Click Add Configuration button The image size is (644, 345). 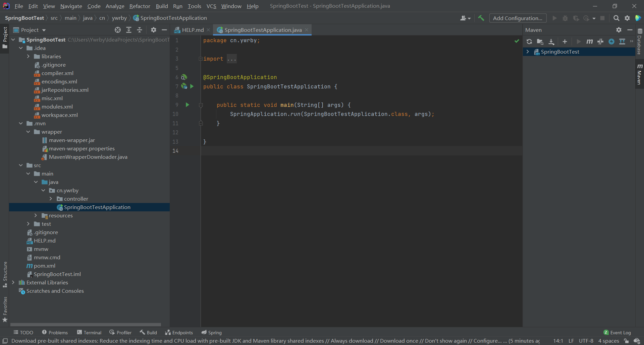point(518,18)
